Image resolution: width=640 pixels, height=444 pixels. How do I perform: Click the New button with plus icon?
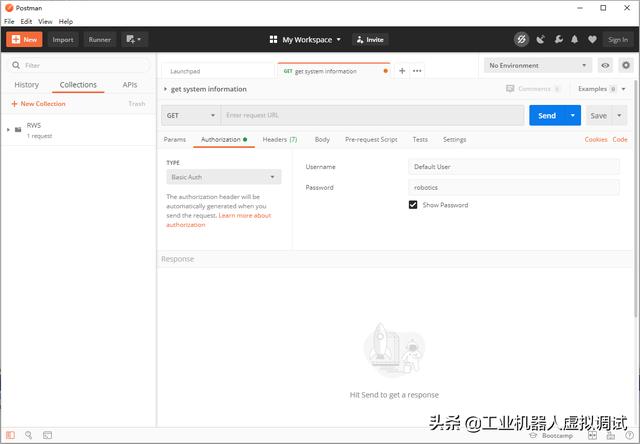pyautogui.click(x=24, y=40)
